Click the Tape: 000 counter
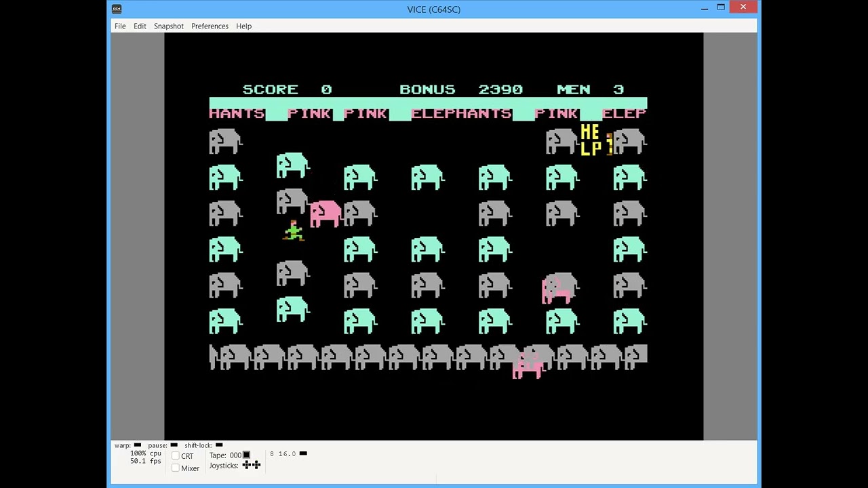Image resolution: width=868 pixels, height=488 pixels. click(x=224, y=455)
